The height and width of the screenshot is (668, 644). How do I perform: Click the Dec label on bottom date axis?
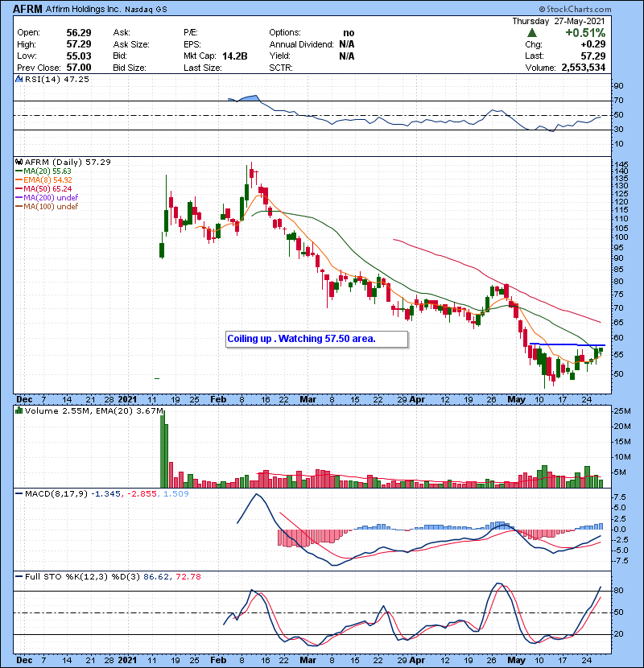pos(24,660)
